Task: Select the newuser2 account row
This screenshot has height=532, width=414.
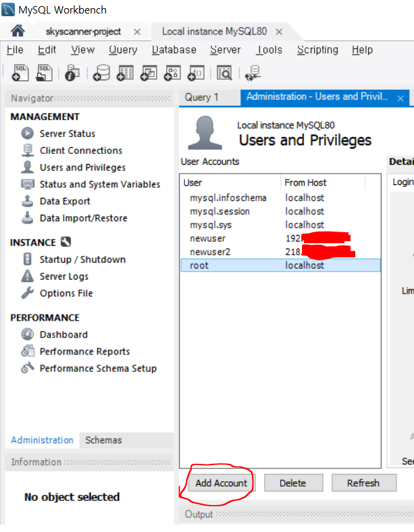Action: click(x=280, y=252)
